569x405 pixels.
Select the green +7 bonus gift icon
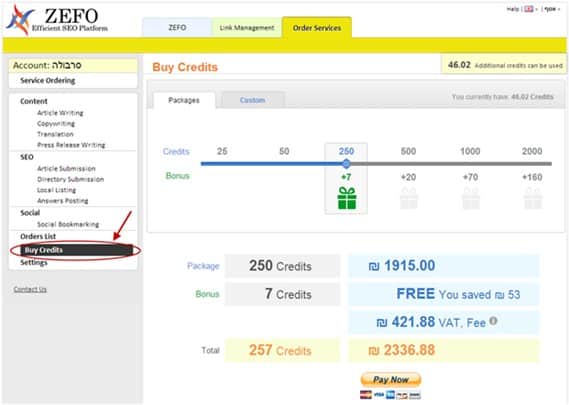click(347, 198)
